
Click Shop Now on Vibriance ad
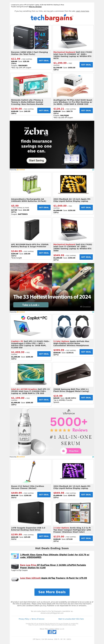[x=71, y=451]
